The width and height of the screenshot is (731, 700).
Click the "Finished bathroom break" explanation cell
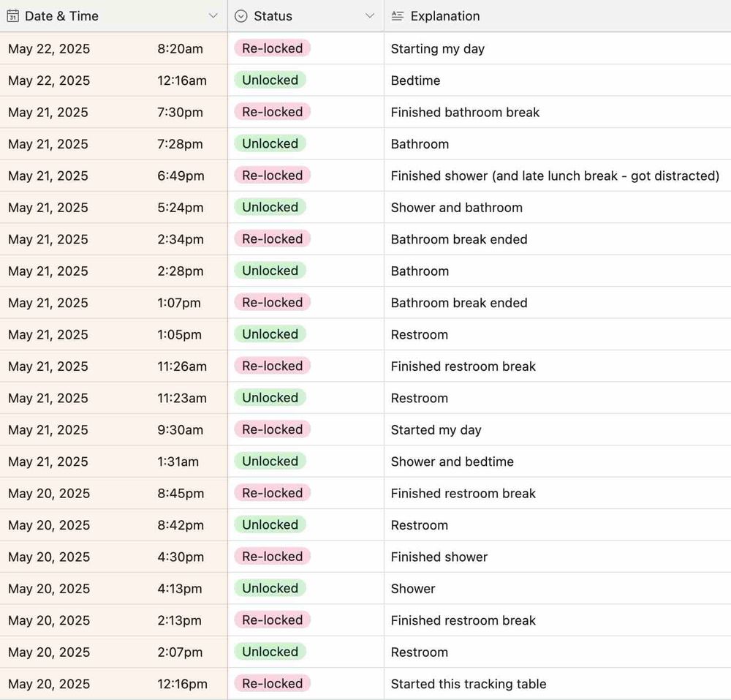pos(465,113)
